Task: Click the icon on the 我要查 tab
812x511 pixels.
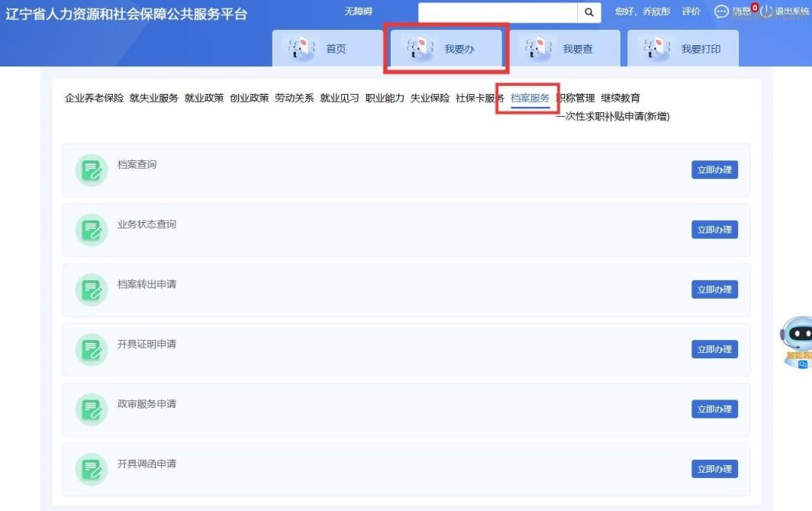Action: 535,47
